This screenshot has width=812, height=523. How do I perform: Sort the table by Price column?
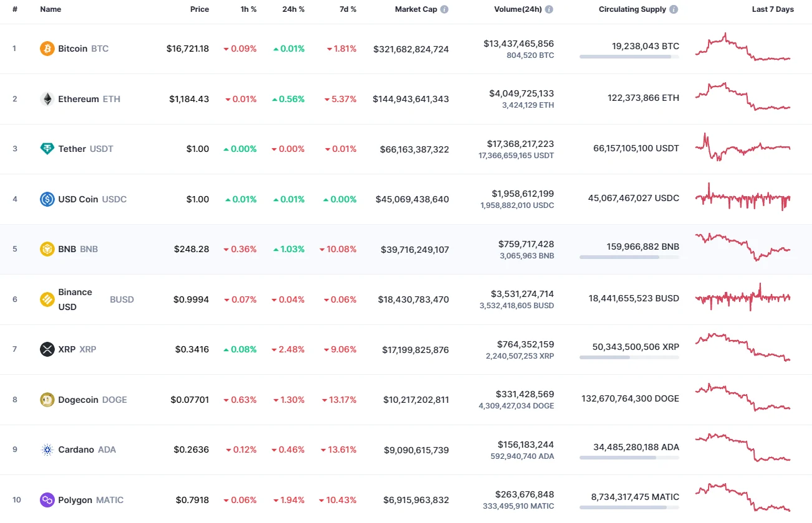click(199, 9)
